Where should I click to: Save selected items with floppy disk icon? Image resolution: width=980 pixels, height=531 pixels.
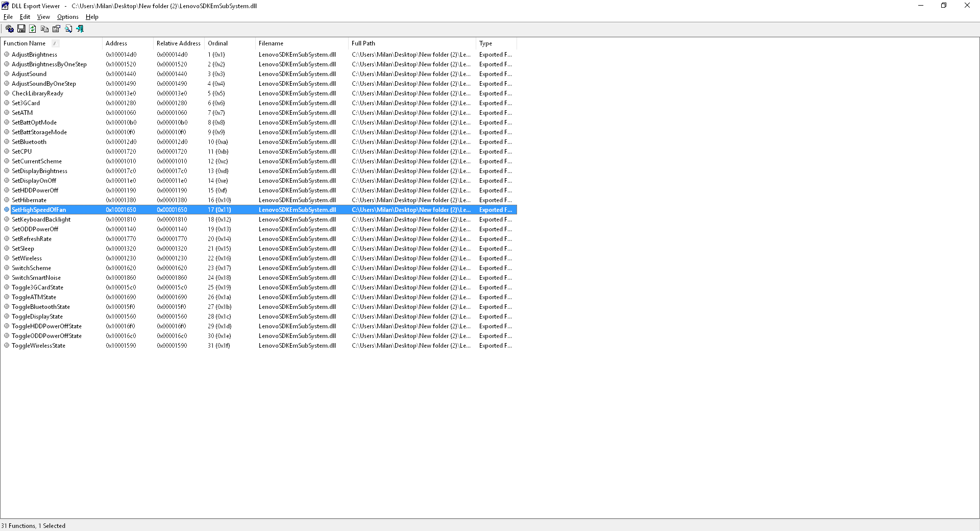(x=21, y=29)
